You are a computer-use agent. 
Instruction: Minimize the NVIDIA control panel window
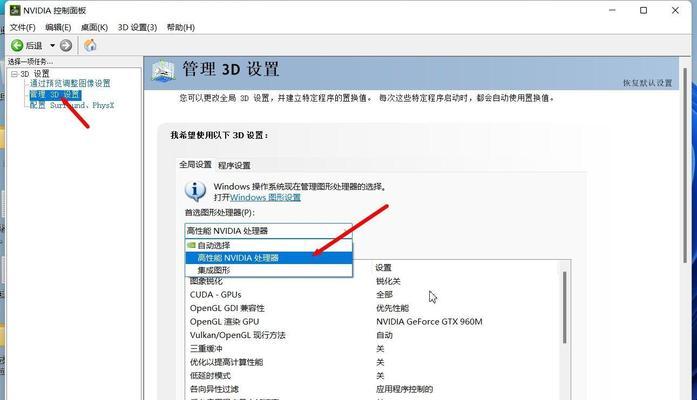[x=612, y=10]
